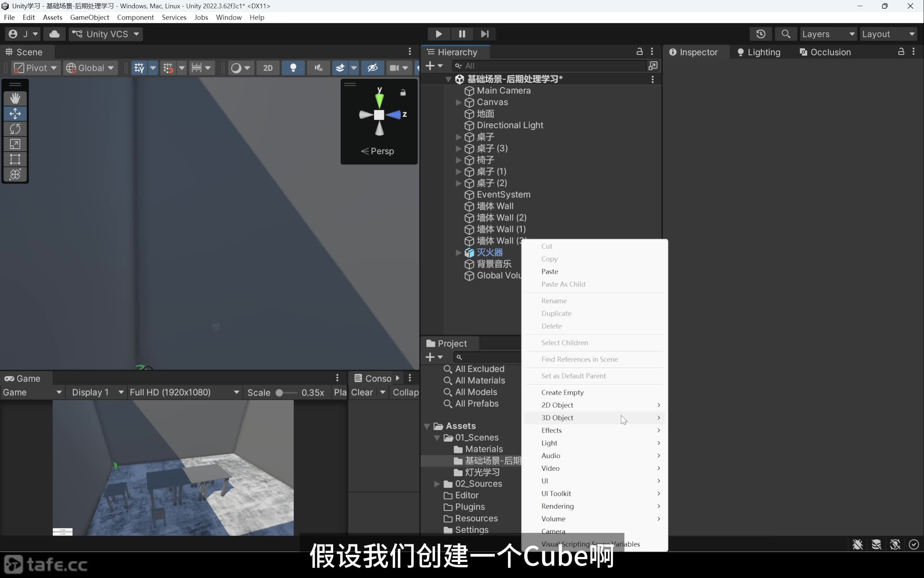The width and height of the screenshot is (924, 578).
Task: Click the Hierarchy search field
Action: click(x=549, y=66)
